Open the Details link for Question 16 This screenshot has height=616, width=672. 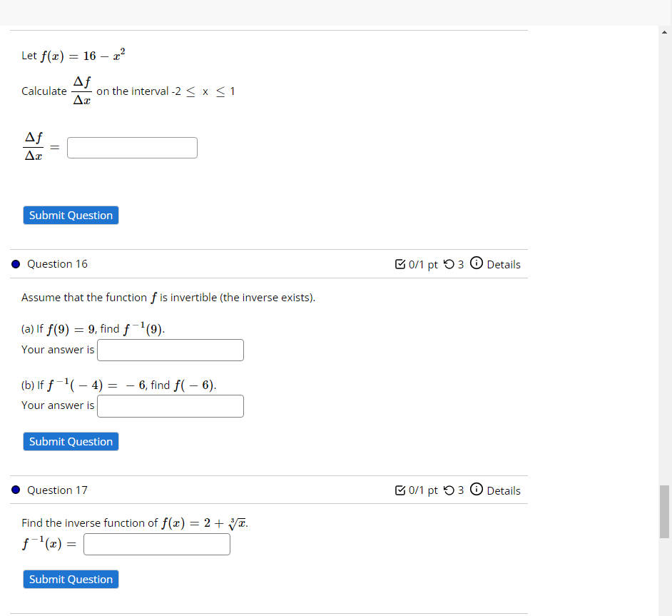pos(503,263)
